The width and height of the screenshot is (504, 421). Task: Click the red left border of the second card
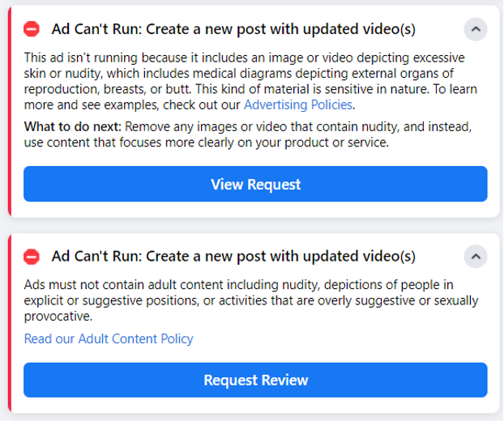10,323
